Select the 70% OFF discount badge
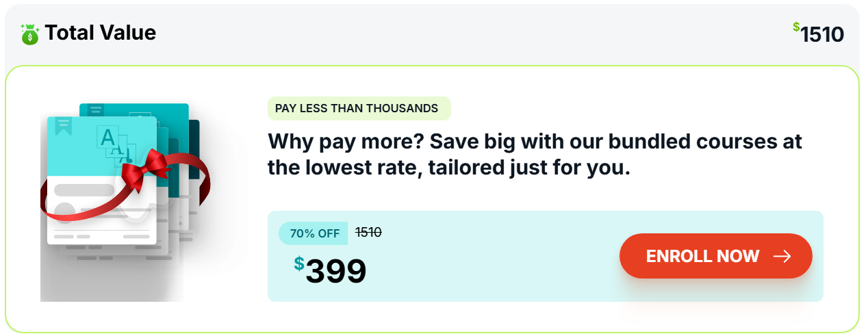 pyautogui.click(x=314, y=233)
